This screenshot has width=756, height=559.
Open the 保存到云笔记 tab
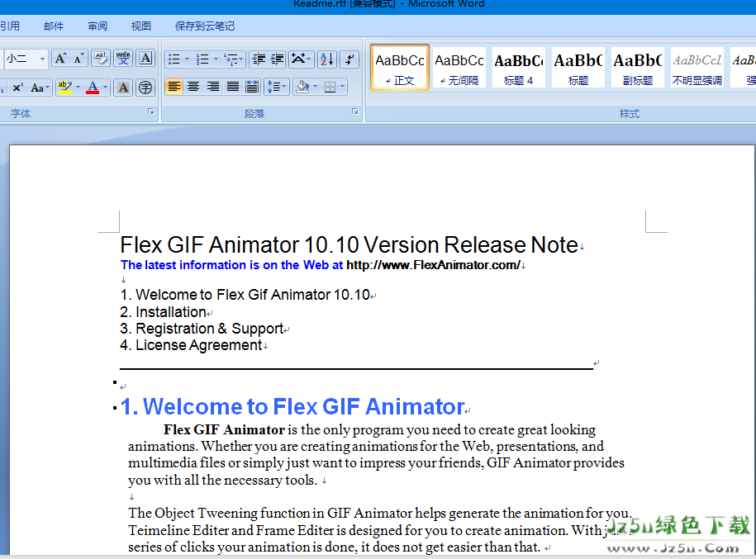click(x=205, y=26)
